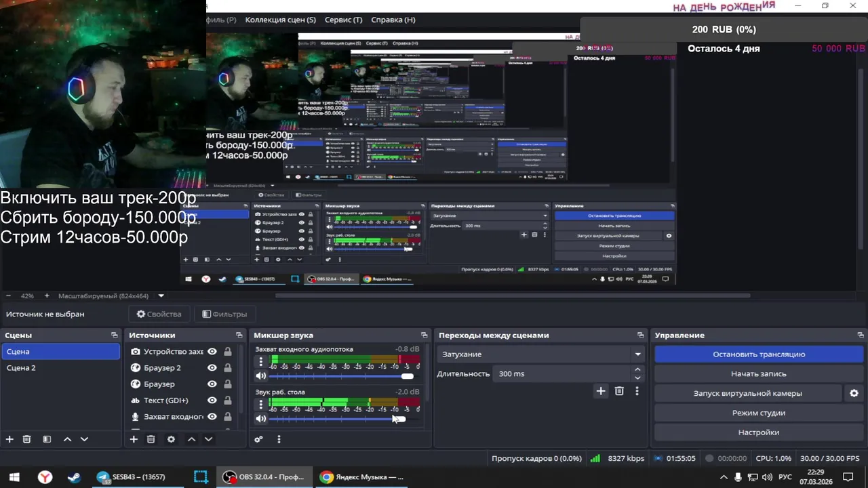868x488 pixels.
Task: Undock the Управление panel
Action: [x=861, y=335]
